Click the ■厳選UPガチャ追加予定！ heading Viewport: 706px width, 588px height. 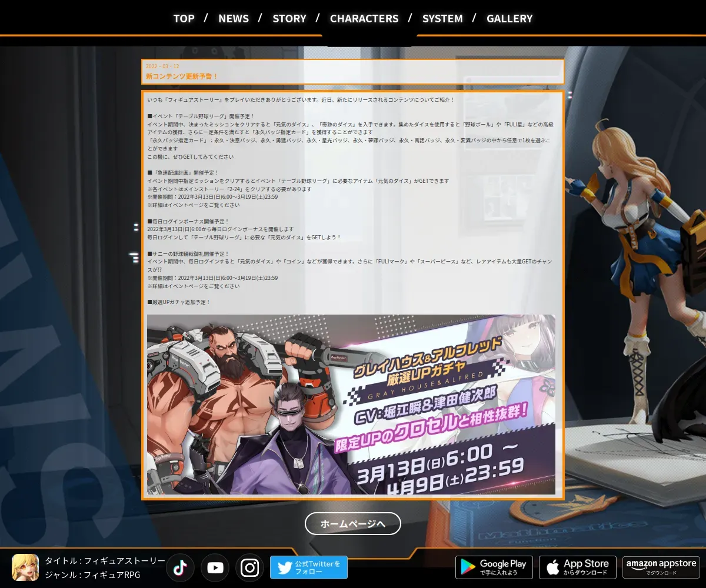(179, 302)
